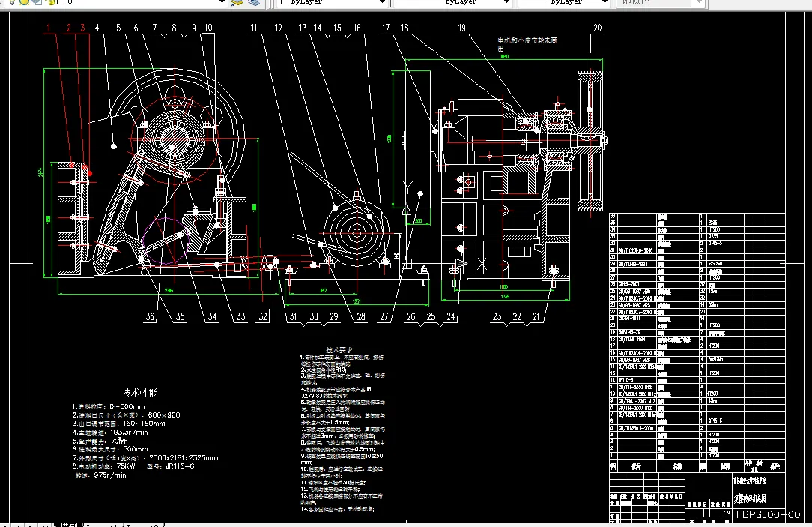The width and height of the screenshot is (812, 527).
Task: Select the spec line 6.进料最大尺寸: 500mm
Action: point(110,449)
